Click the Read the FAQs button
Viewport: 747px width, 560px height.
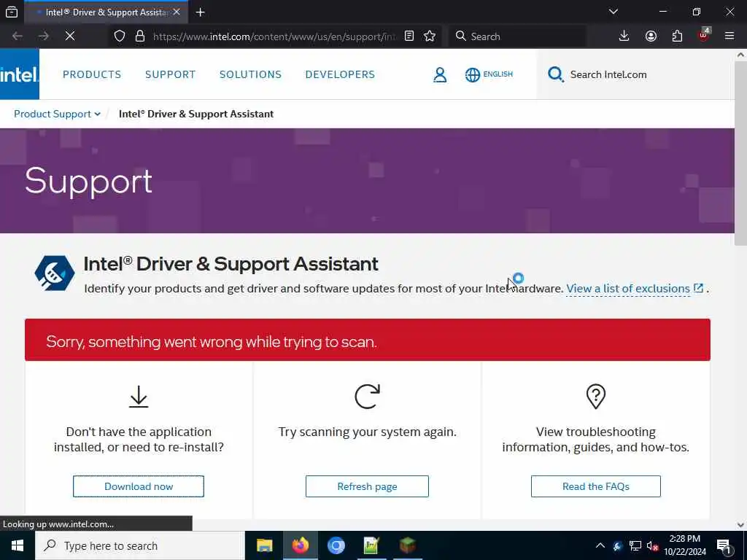coord(596,486)
